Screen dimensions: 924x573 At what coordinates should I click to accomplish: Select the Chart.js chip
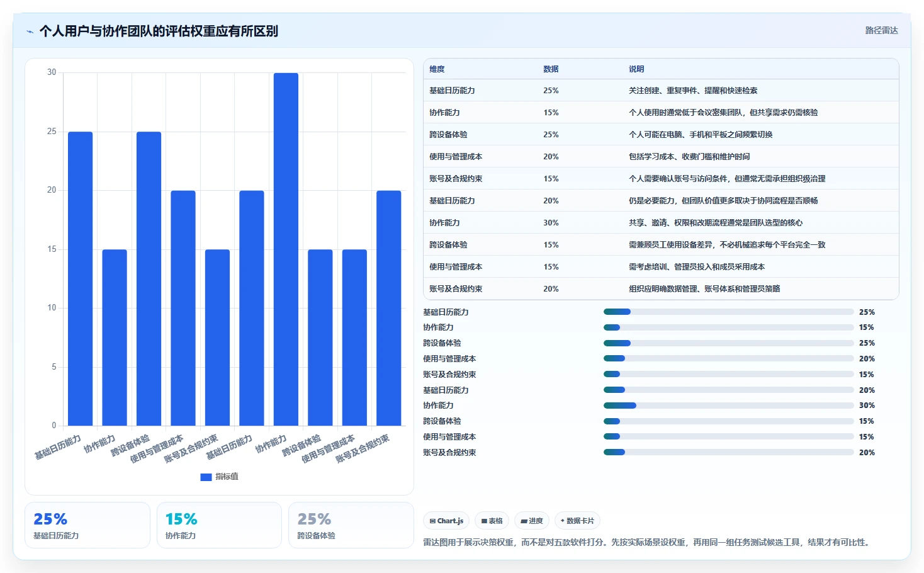click(446, 521)
